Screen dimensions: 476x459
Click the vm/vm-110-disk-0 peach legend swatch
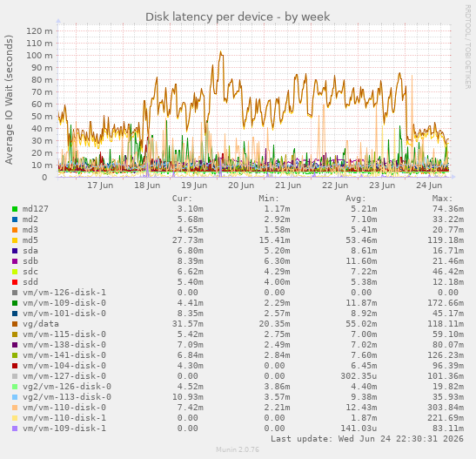(x=15, y=408)
